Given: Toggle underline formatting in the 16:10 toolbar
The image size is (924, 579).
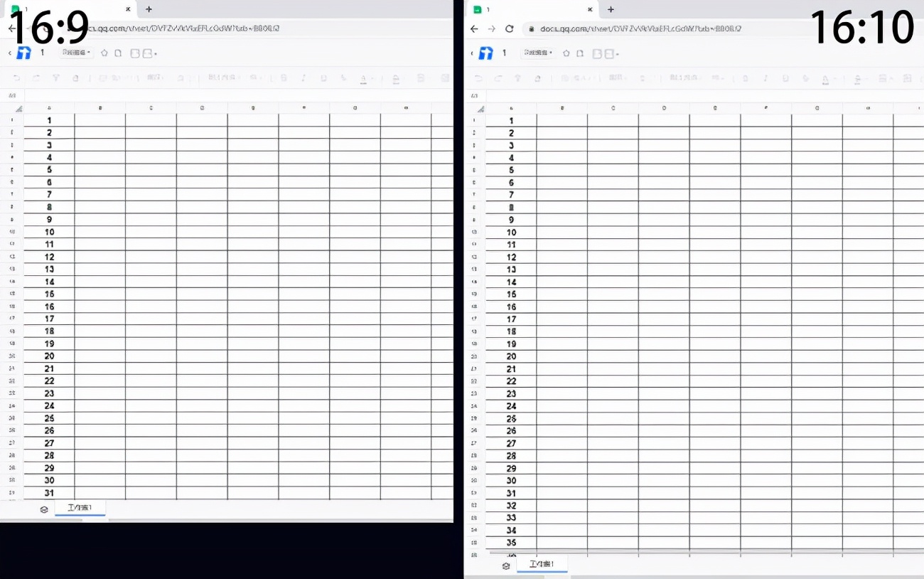Looking at the screenshot, I should pyautogui.click(x=785, y=79).
